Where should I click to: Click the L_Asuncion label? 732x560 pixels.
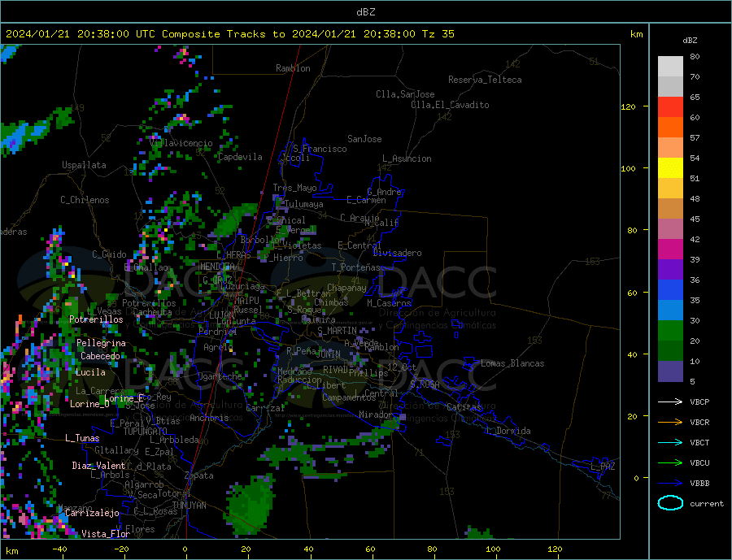(407, 158)
